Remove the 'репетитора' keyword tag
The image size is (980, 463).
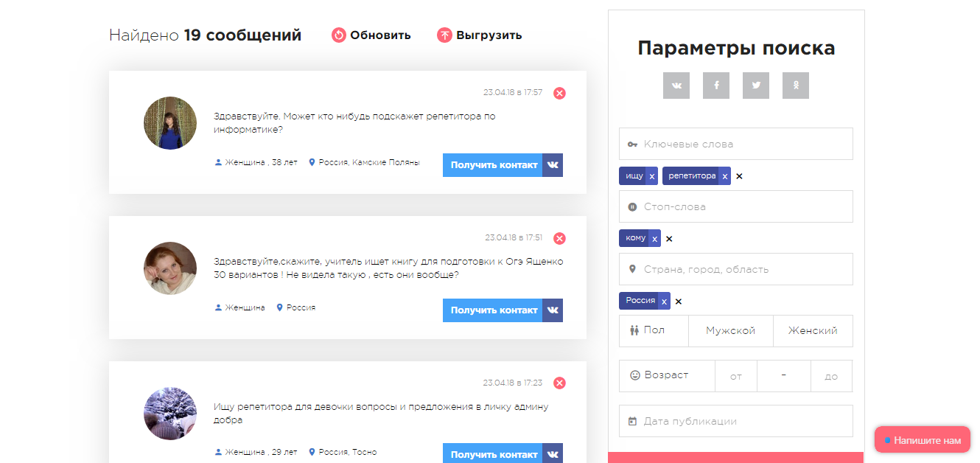tap(725, 175)
